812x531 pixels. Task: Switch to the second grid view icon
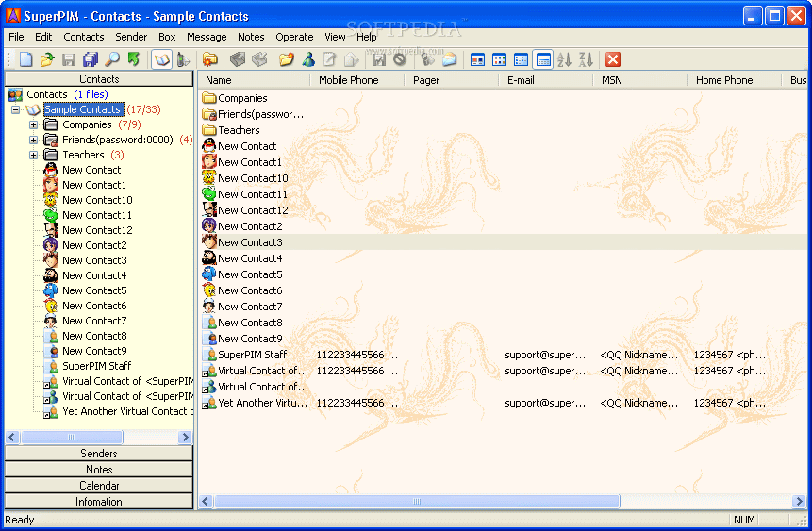pos(499,59)
